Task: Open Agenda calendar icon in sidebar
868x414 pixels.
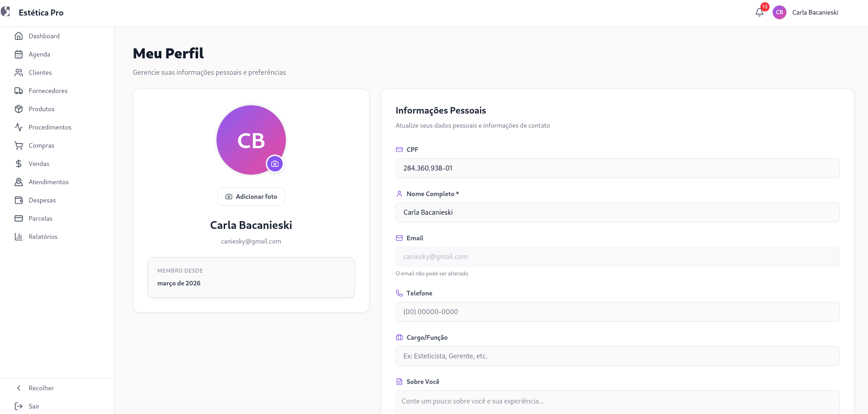Action: point(19,54)
